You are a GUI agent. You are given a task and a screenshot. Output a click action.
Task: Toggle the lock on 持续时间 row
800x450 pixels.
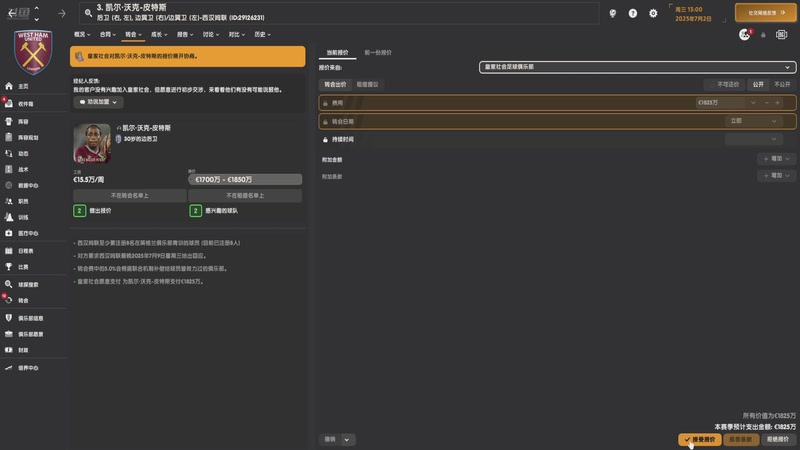tap(326, 139)
